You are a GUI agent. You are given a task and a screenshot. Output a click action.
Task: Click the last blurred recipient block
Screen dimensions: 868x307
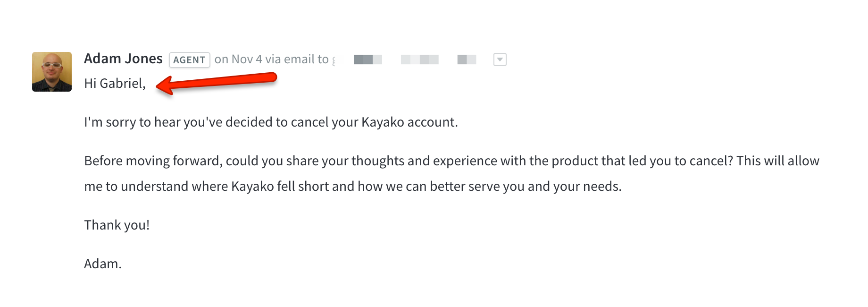[x=467, y=60]
